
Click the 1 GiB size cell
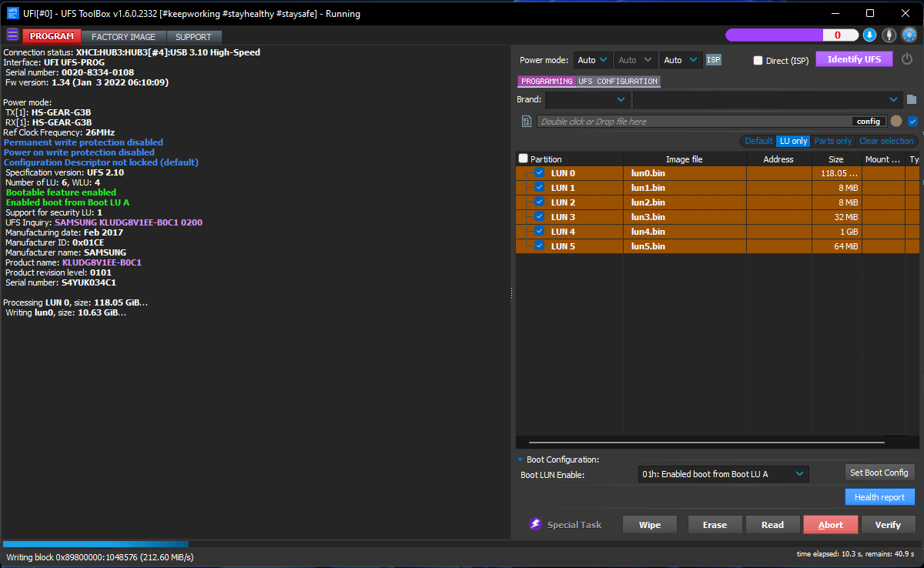coord(837,232)
